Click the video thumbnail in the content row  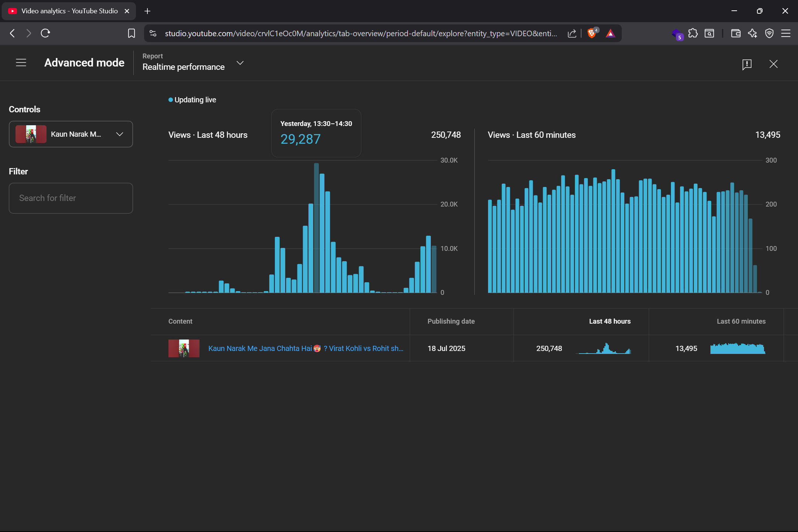(184, 348)
